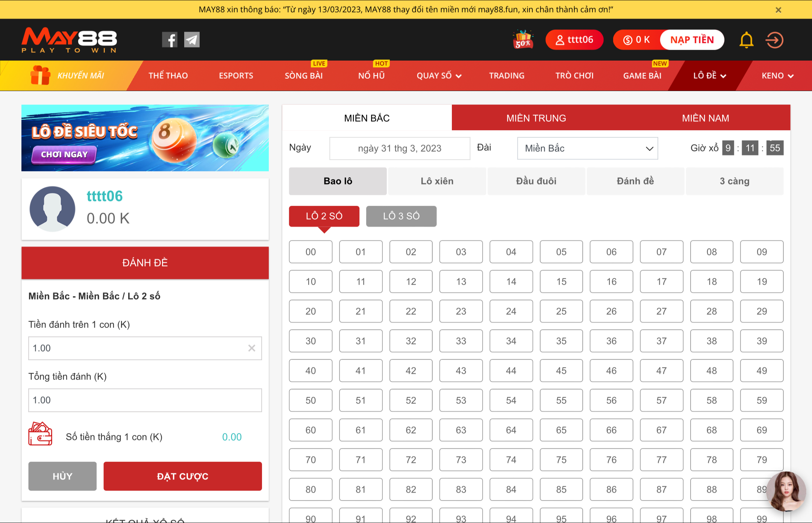Select the Bao lô bet type
Screen dimensions: 812x523
338,181
